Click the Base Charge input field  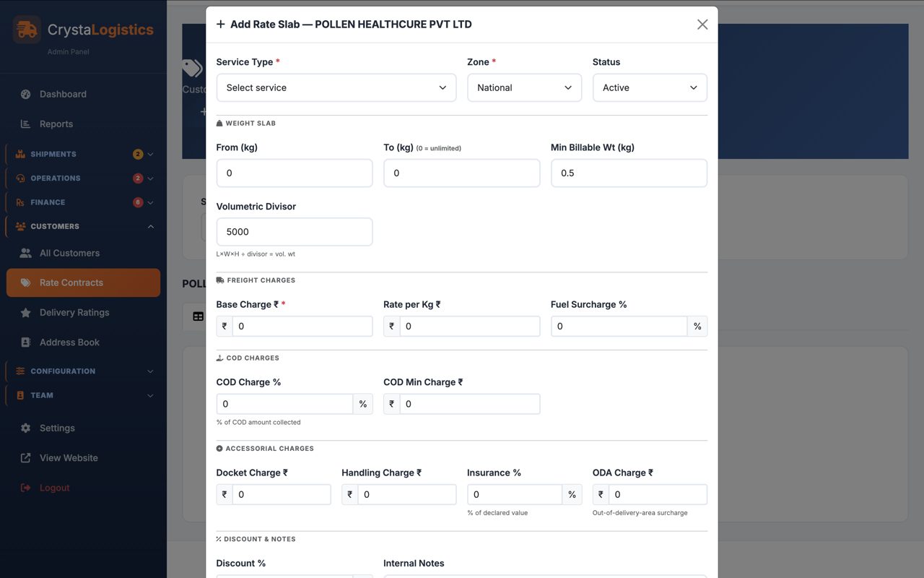coord(302,327)
